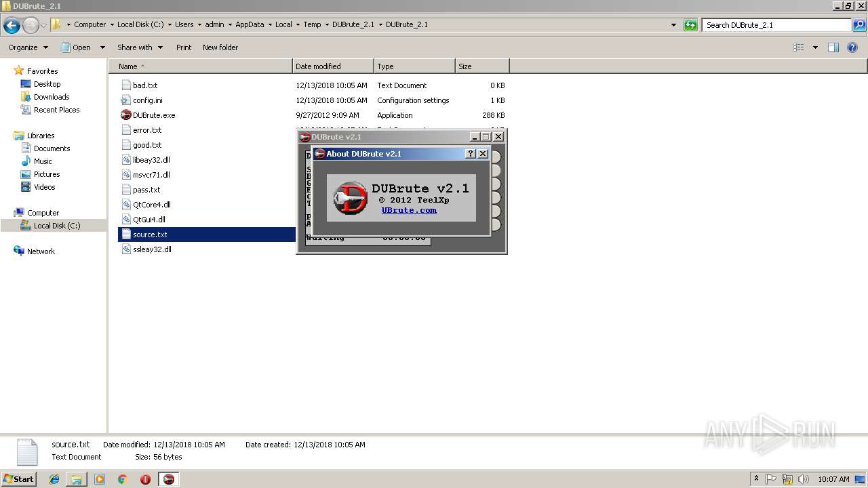Open the Videos library
The image size is (868, 488).
[44, 187]
